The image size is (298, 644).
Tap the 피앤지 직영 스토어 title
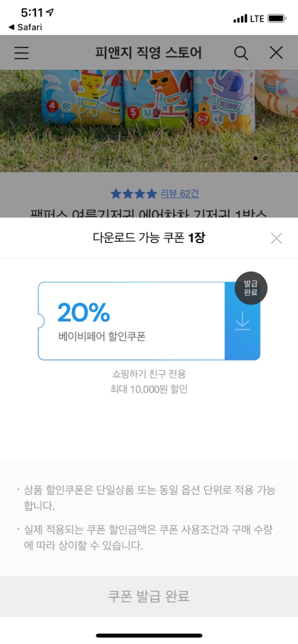[149, 53]
